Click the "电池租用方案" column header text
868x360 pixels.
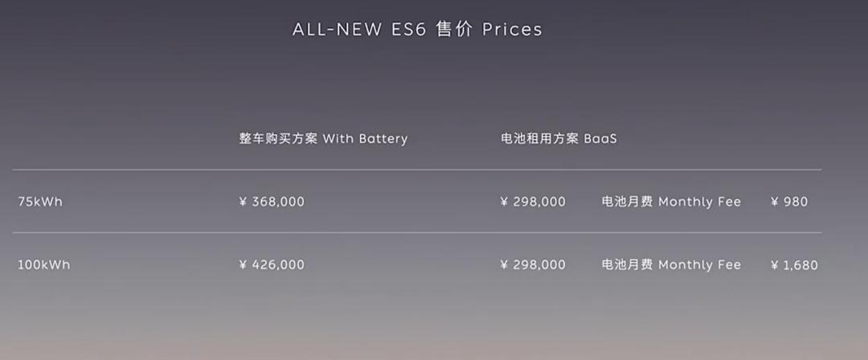click(x=539, y=139)
